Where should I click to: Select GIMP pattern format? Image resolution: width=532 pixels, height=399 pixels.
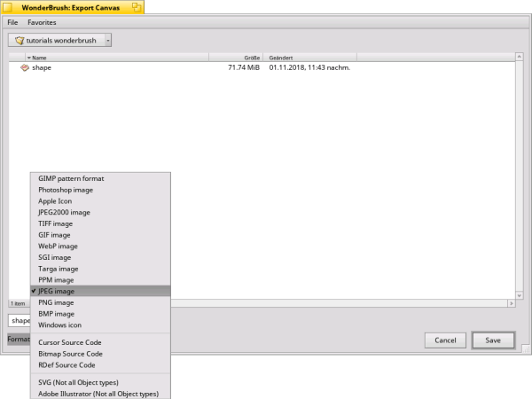71,178
